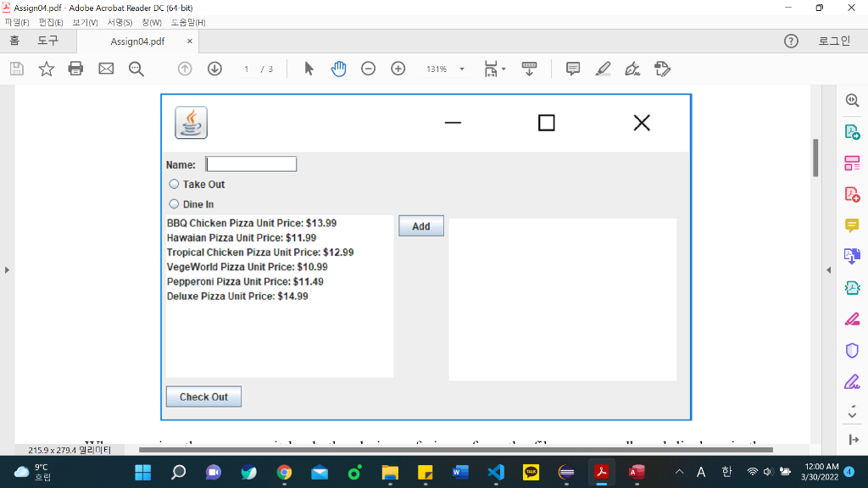This screenshot has width=868, height=488.
Task: Open Create PDF tool in right pane
Action: coord(852,195)
